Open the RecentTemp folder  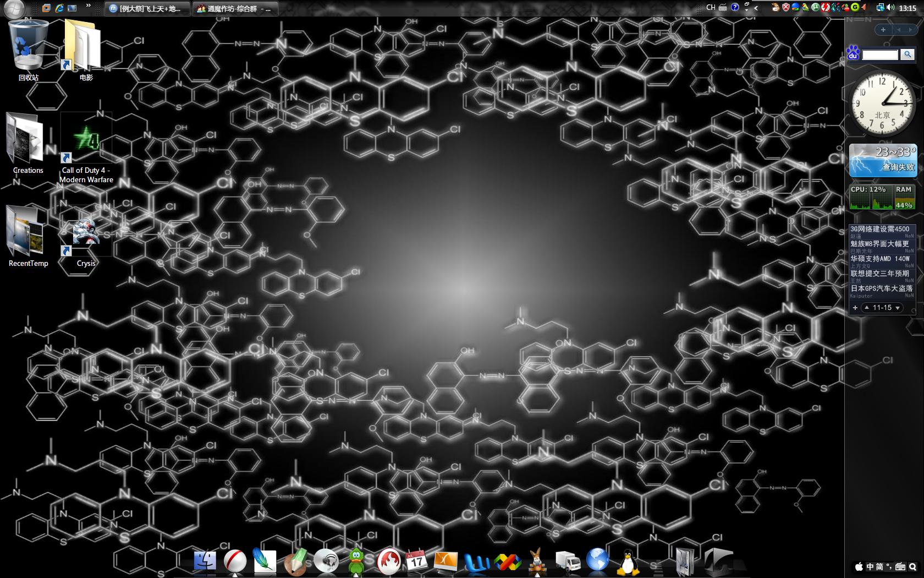28,237
